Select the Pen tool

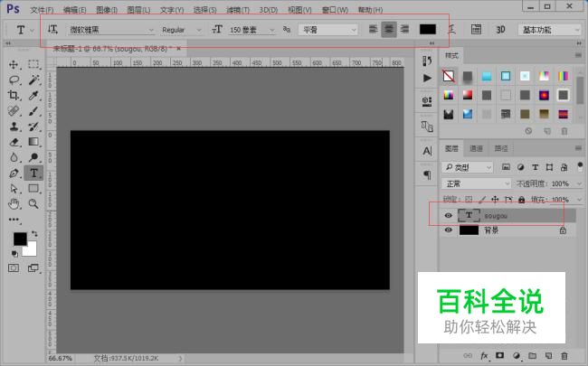pyautogui.click(x=14, y=174)
